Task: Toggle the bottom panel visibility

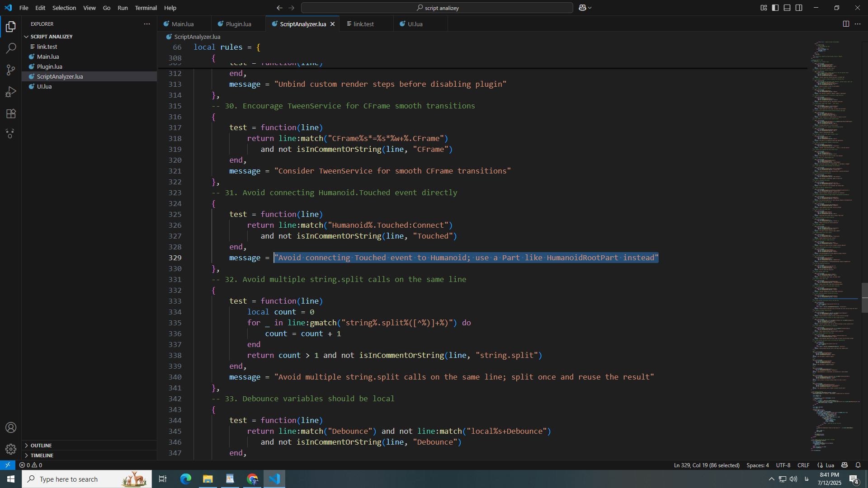Action: [x=787, y=8]
